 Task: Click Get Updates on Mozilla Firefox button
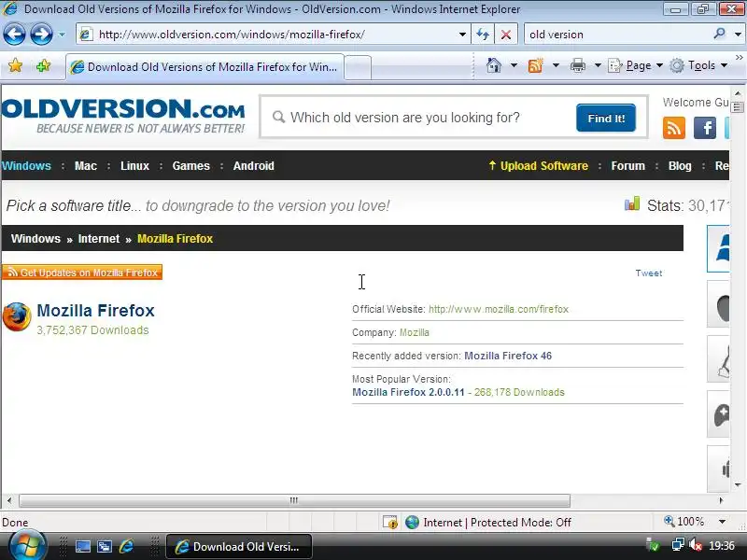pos(82,273)
